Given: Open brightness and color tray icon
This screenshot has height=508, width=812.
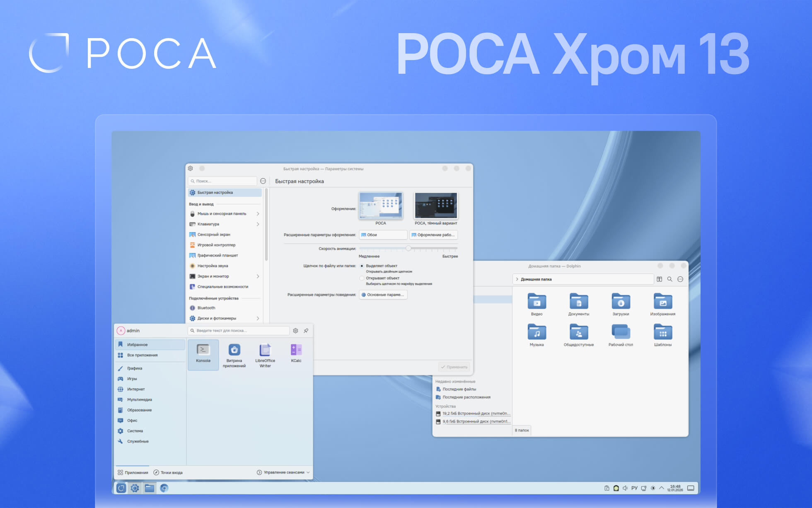Looking at the screenshot, I should [x=653, y=488].
